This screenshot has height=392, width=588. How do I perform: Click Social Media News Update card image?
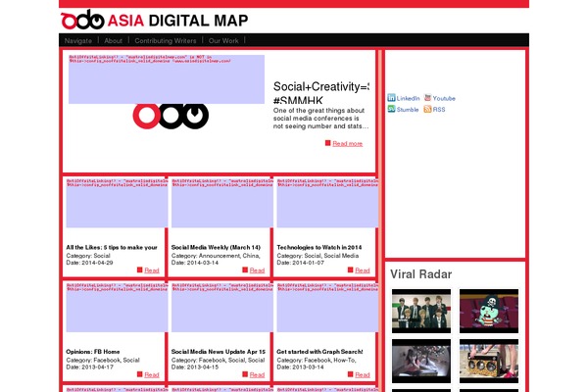[x=222, y=308]
